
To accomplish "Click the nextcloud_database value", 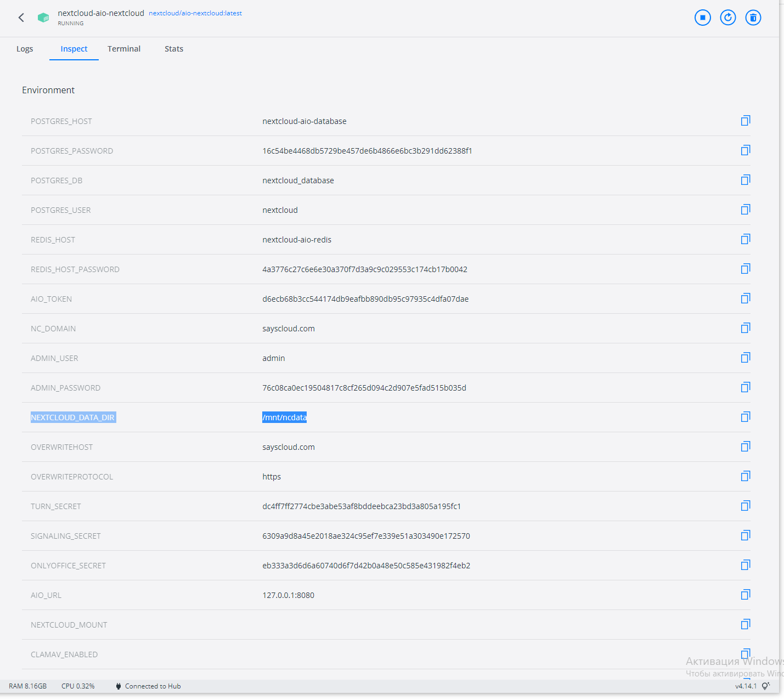I will coord(298,180).
